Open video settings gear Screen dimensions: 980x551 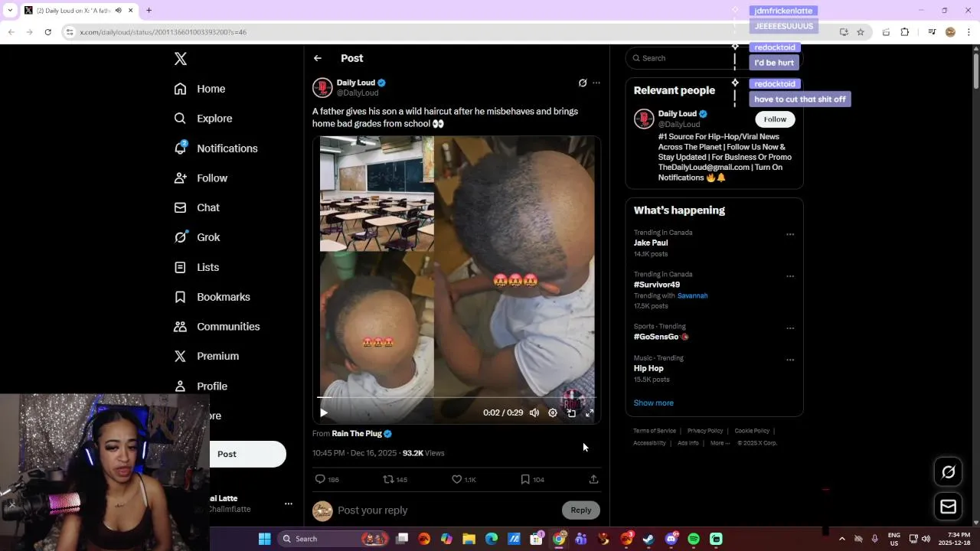(553, 412)
